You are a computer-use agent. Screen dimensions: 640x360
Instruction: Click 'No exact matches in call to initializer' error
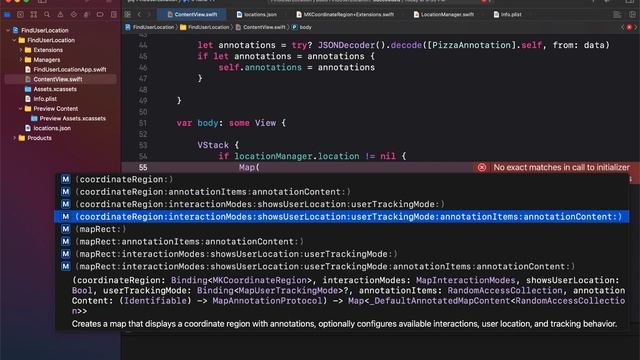click(x=561, y=167)
